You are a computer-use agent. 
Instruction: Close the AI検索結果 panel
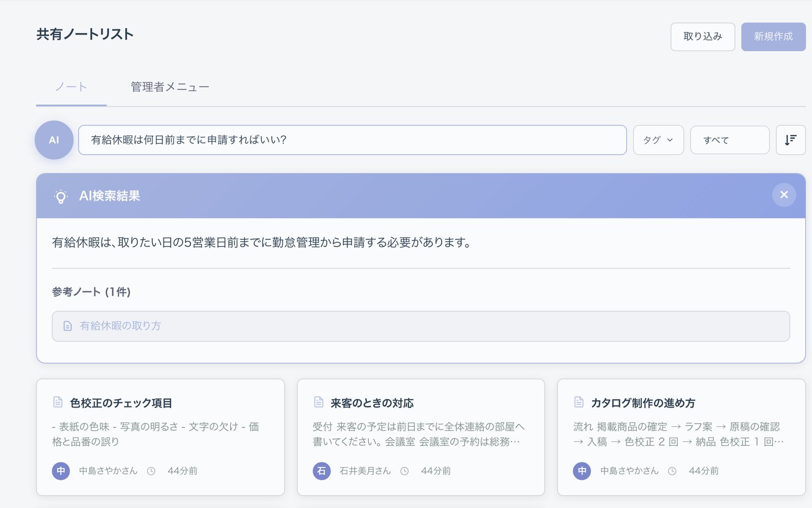(x=784, y=195)
